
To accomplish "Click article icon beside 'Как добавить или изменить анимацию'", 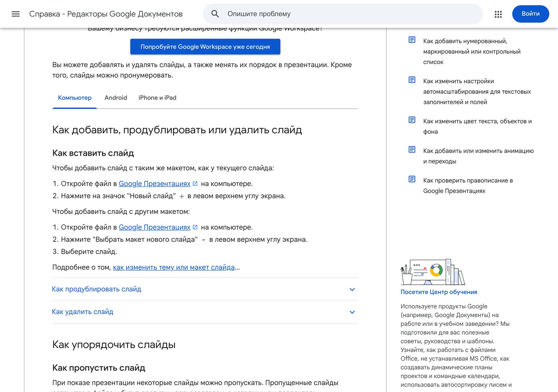I will (x=412, y=149).
